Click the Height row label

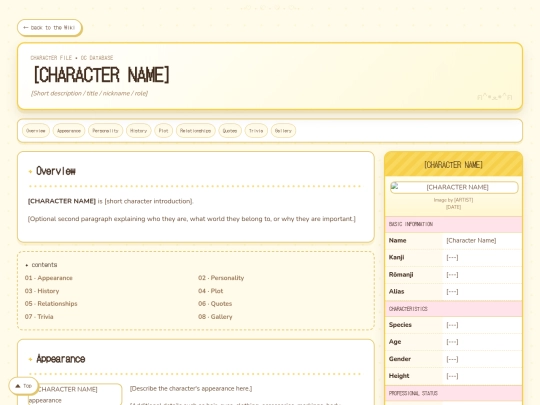tap(399, 376)
